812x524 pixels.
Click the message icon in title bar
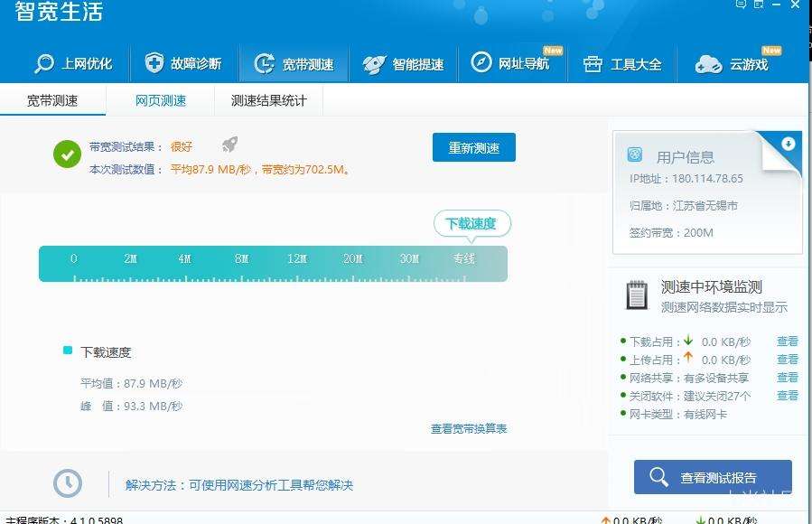coord(741,5)
